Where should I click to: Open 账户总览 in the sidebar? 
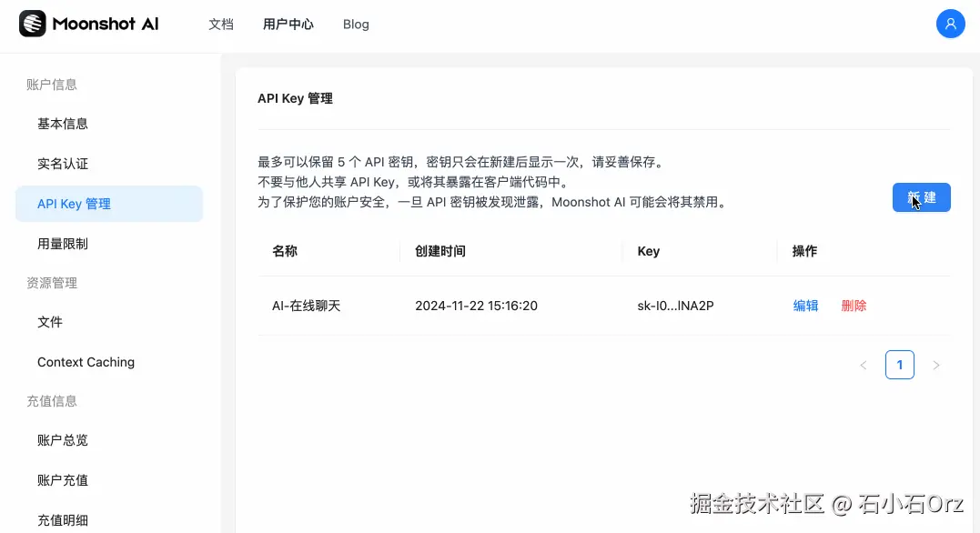click(x=109, y=440)
